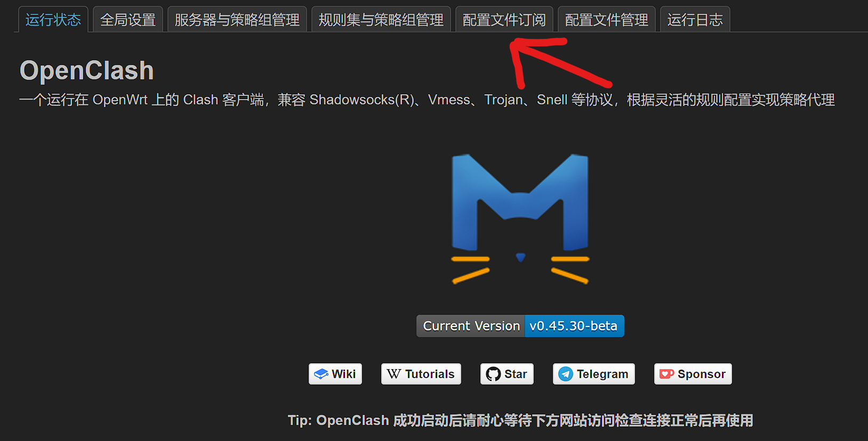
Task: Click the heart cup icon on Sponsor badge
Action: 666,374
